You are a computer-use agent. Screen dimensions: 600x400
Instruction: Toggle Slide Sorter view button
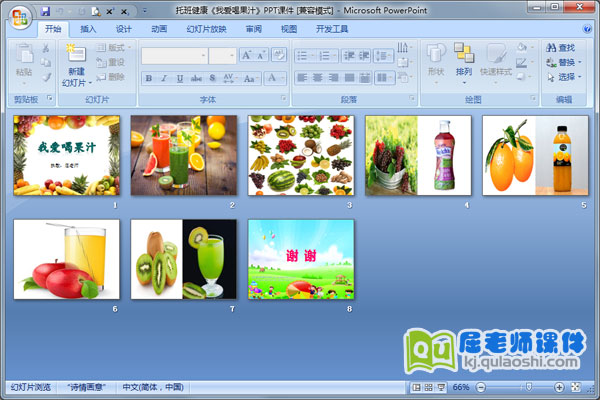point(428,387)
